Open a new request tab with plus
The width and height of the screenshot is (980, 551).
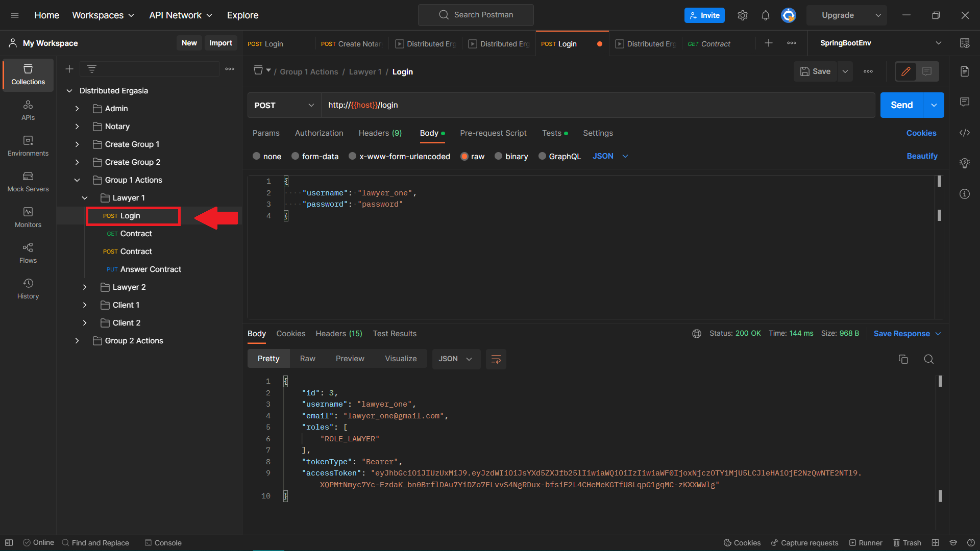[769, 43]
